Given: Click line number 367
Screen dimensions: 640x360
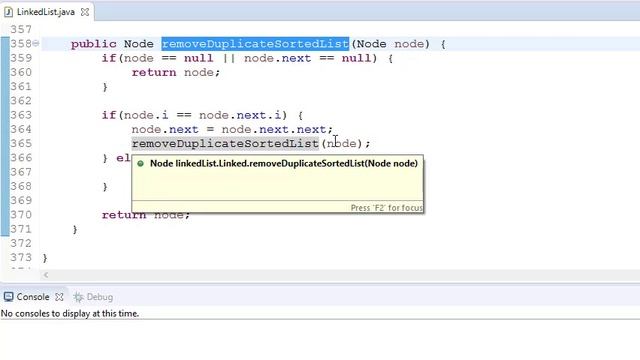Looking at the screenshot, I should pos(21,172).
